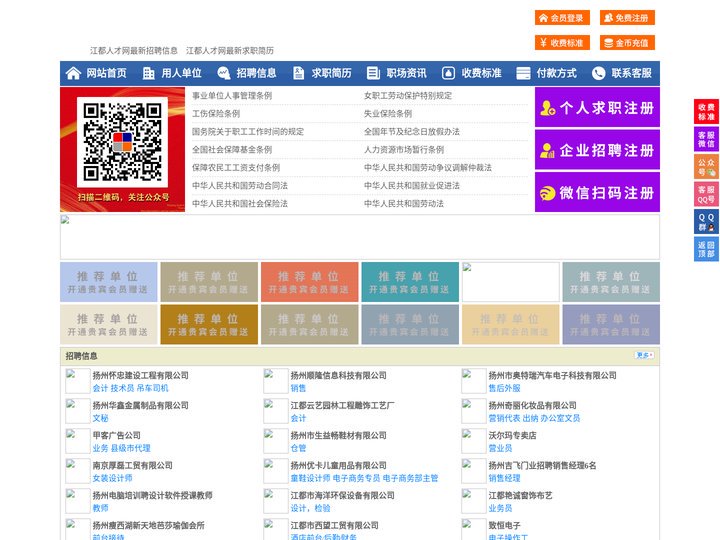Open the 收费标准 orange button
This screenshot has width=720, height=540.
coord(562,43)
